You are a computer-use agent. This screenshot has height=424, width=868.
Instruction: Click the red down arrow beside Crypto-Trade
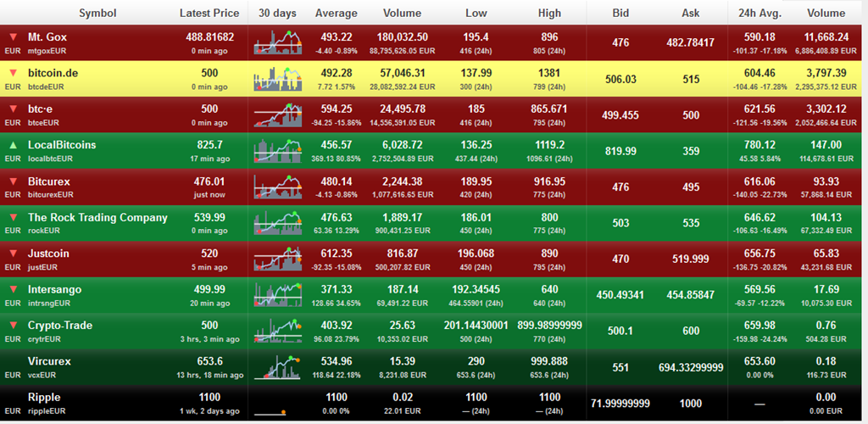coord(14,326)
